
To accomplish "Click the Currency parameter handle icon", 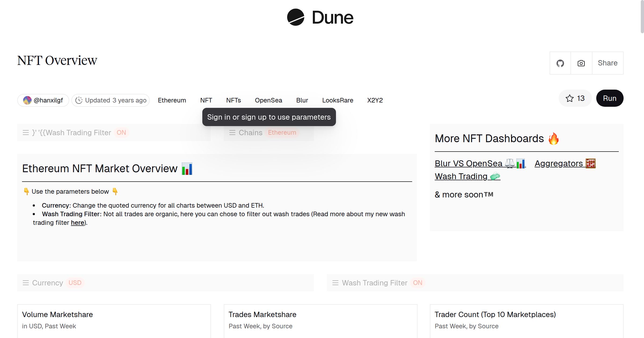I will tap(26, 283).
